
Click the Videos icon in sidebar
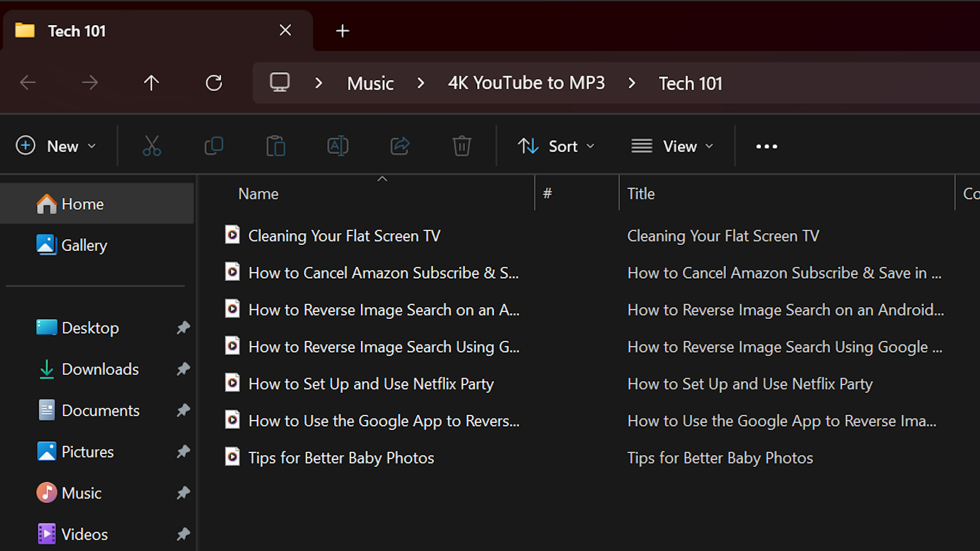point(46,534)
